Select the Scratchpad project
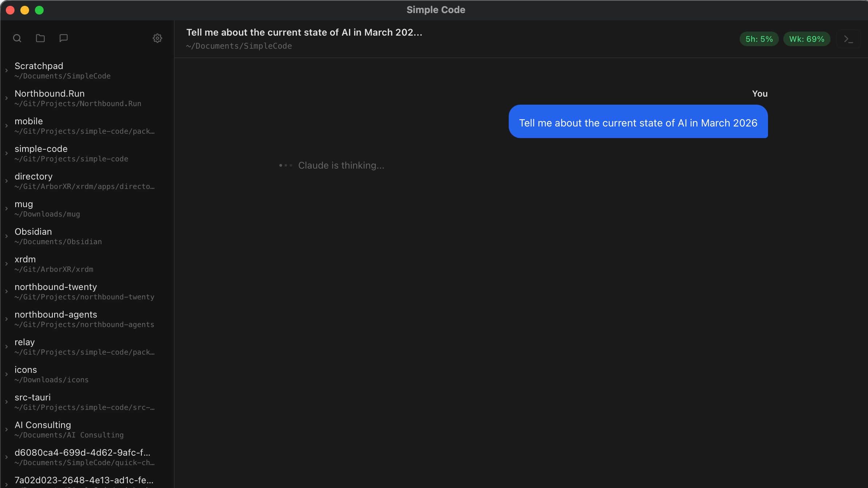The height and width of the screenshot is (488, 868). pyautogui.click(x=87, y=70)
